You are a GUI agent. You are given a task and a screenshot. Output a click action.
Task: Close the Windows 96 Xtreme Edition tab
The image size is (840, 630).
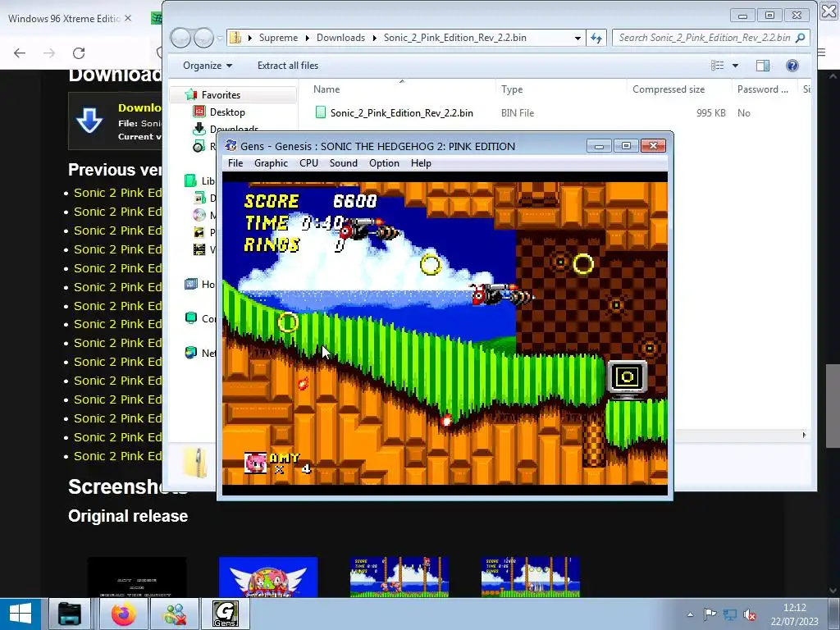click(128, 18)
